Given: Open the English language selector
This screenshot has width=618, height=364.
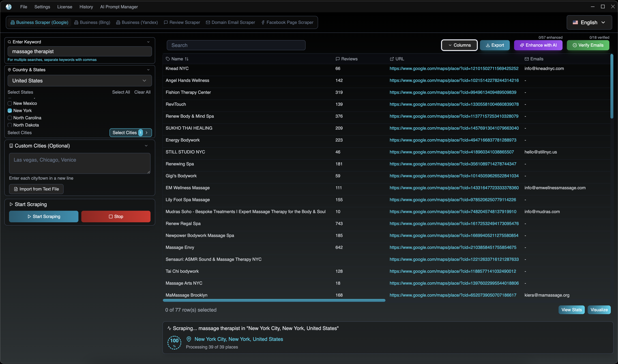Looking at the screenshot, I should (589, 23).
